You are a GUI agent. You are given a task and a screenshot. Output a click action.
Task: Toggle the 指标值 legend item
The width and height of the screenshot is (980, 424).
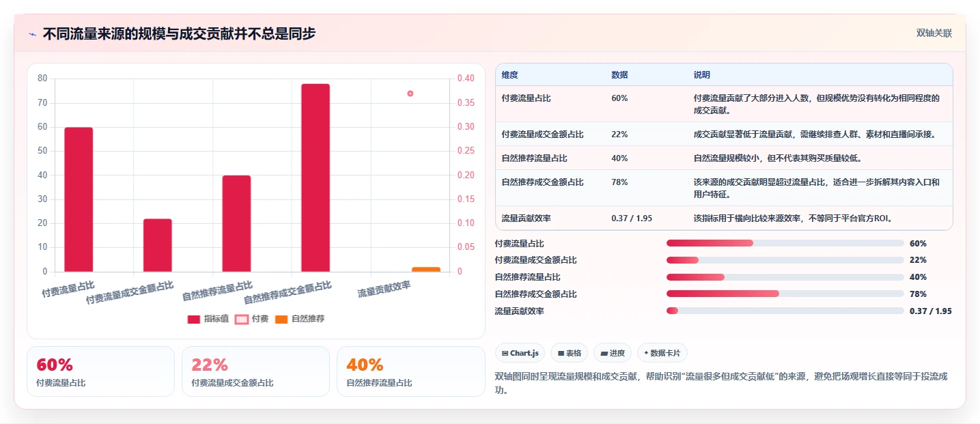[x=208, y=319]
